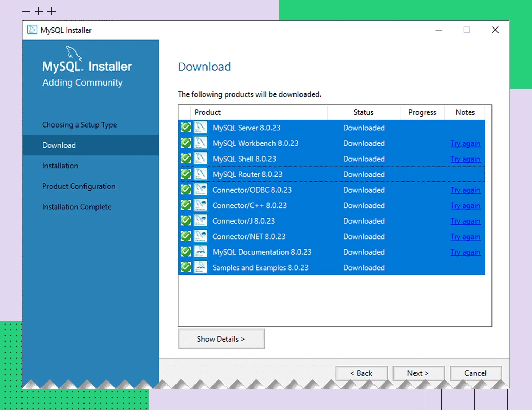Select the MySQL Router 8.0.23 row

[x=247, y=174]
